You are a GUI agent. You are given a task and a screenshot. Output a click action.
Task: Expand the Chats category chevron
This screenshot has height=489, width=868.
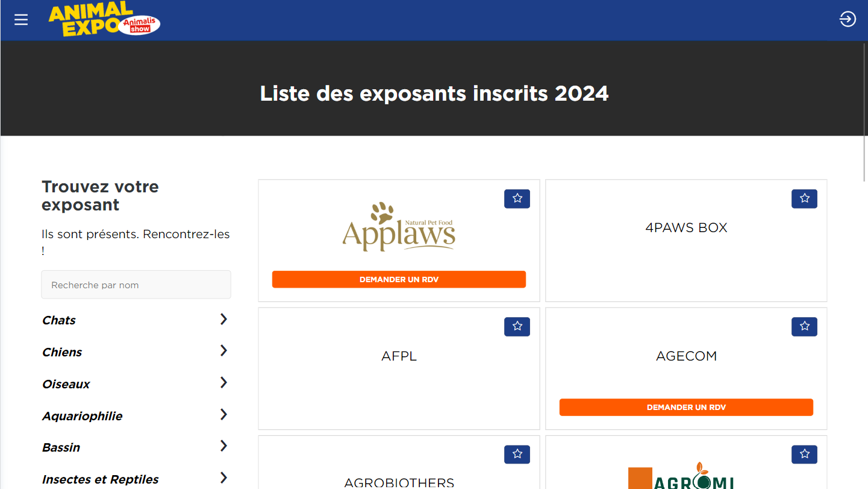click(x=223, y=319)
